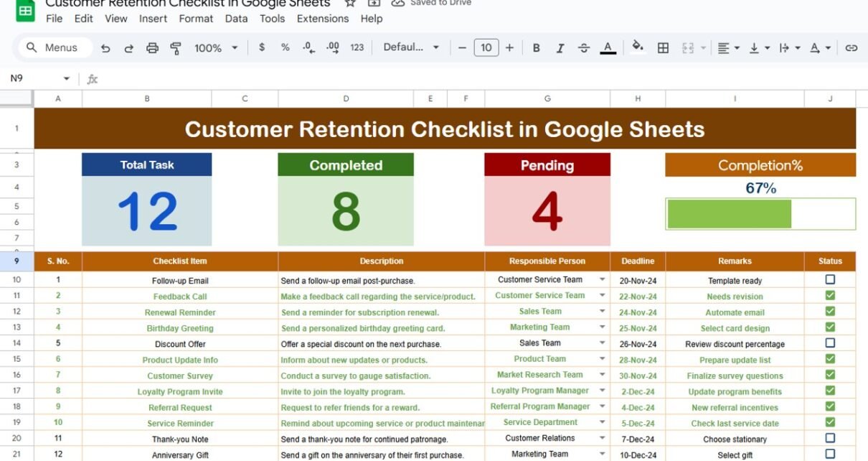Open the Data menu
The height and width of the screenshot is (461, 868).
click(x=236, y=19)
